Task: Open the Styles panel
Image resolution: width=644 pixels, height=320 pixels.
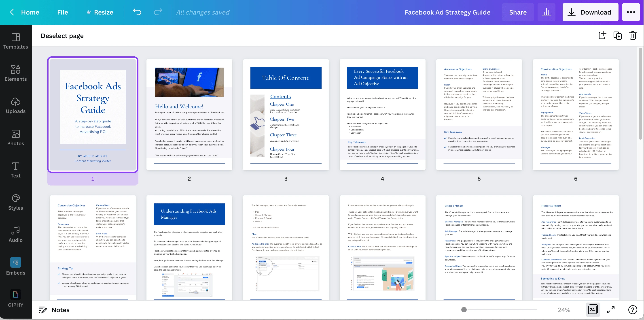Action: tap(15, 202)
